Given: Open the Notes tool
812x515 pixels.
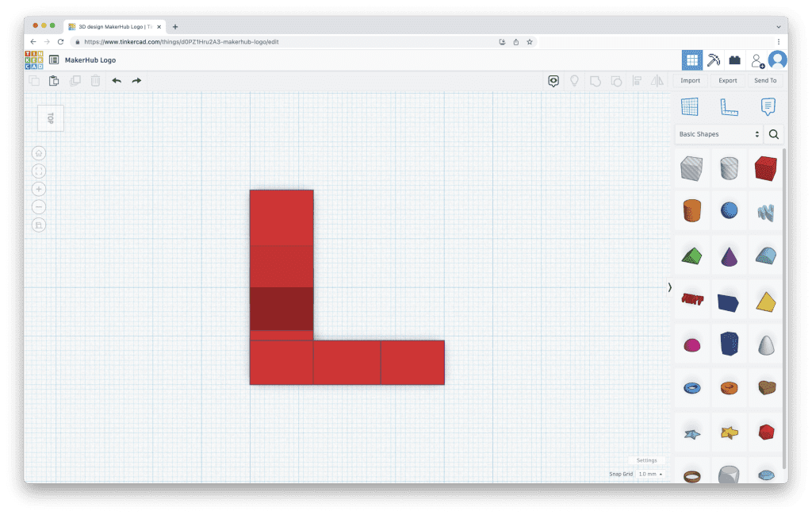Looking at the screenshot, I should tap(768, 107).
